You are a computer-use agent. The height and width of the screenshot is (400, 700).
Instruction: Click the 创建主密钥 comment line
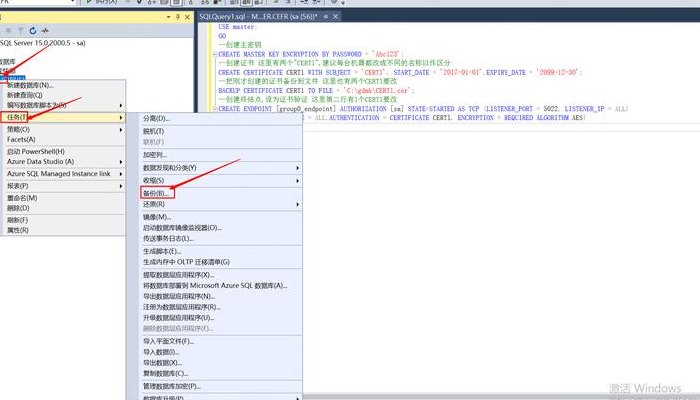tap(240, 45)
